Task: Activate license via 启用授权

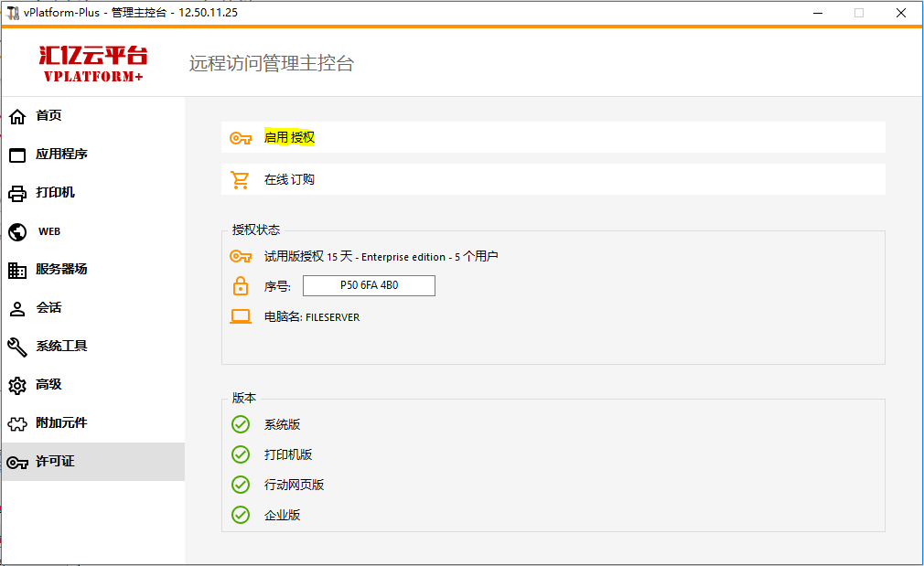Action: 289,137
